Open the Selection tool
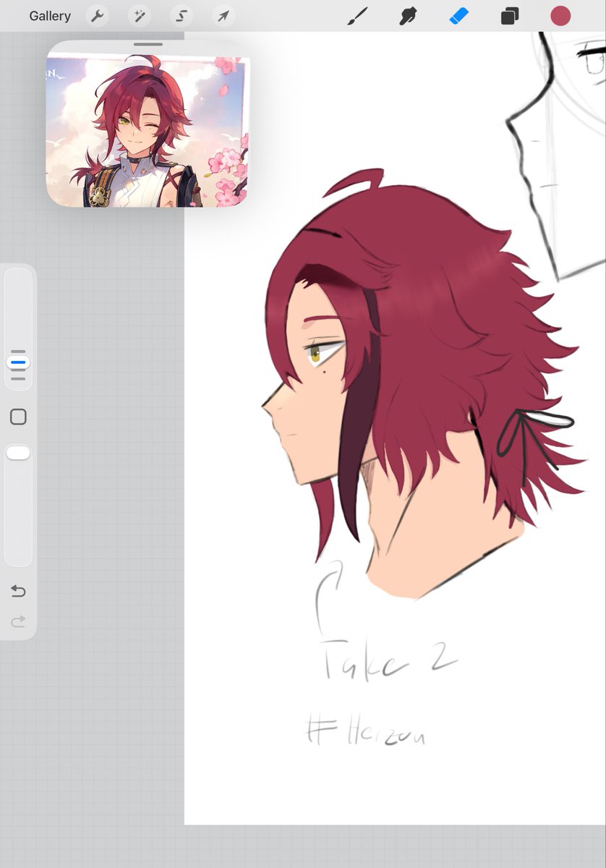The image size is (606, 868). coord(182,16)
